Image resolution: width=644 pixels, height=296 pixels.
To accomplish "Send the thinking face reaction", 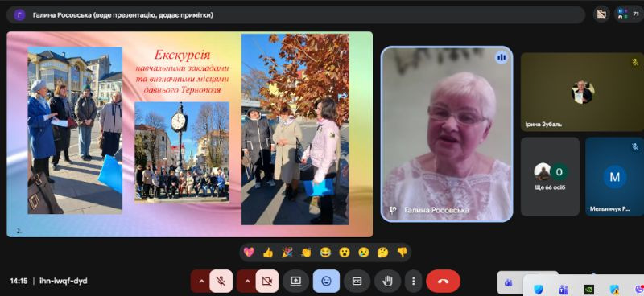I will point(383,252).
